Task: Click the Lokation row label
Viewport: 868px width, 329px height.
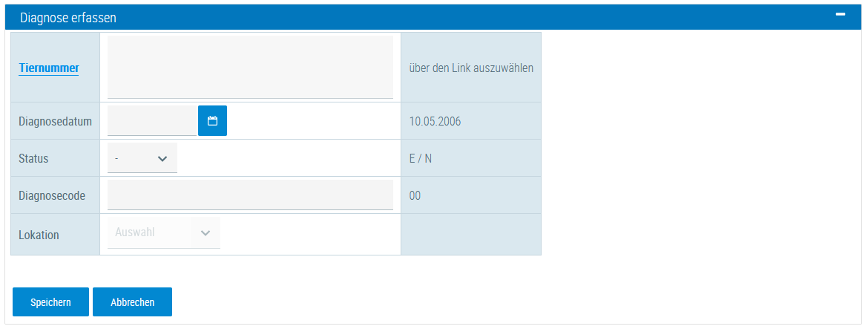Action: tap(39, 235)
